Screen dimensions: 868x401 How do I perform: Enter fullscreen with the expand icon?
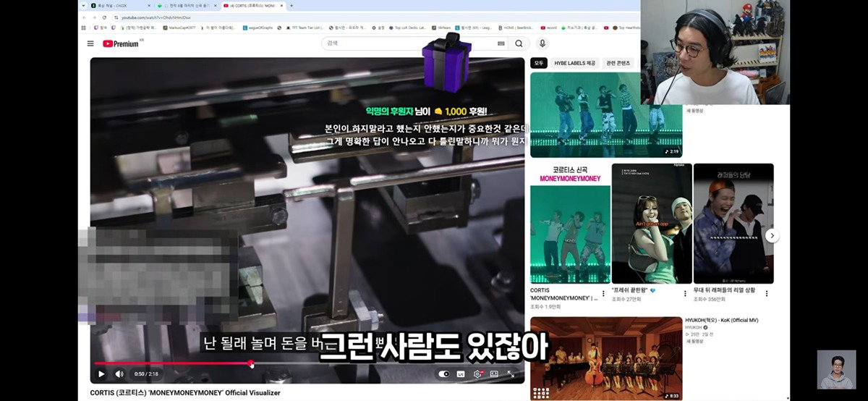pos(511,374)
